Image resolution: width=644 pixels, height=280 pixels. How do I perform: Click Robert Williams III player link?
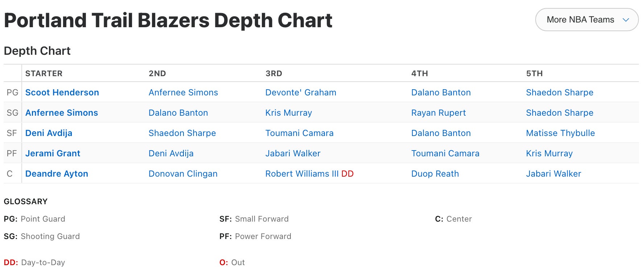[302, 174]
